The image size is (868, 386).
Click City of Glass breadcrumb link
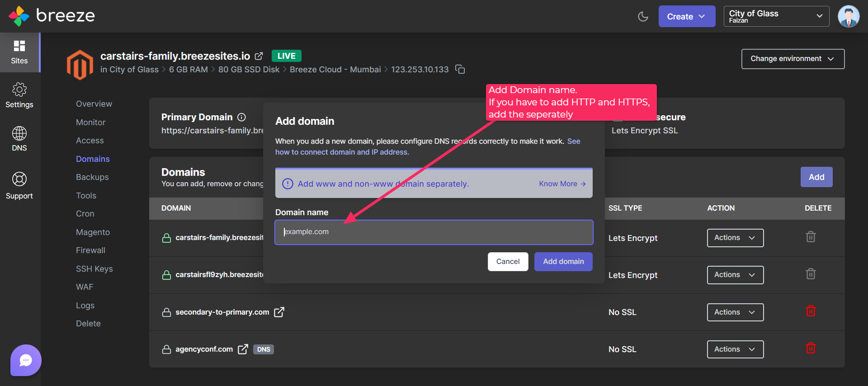point(134,70)
